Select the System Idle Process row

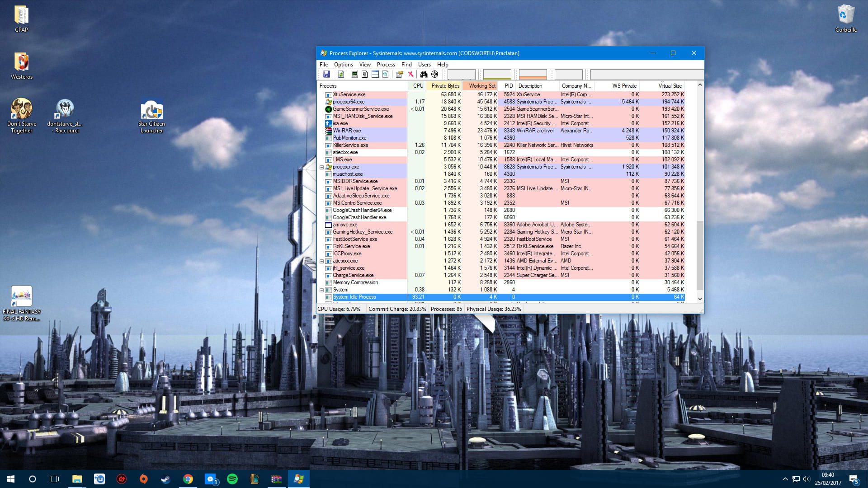tap(501, 297)
